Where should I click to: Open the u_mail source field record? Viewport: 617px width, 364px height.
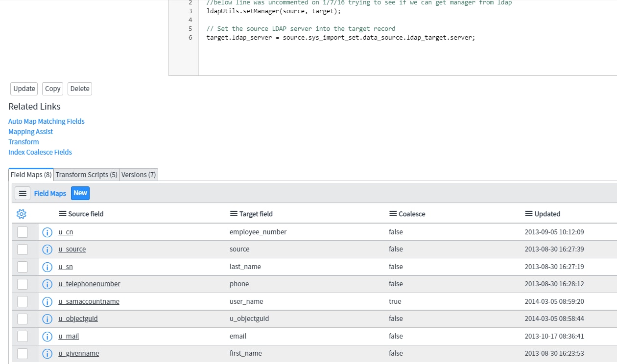tap(69, 336)
